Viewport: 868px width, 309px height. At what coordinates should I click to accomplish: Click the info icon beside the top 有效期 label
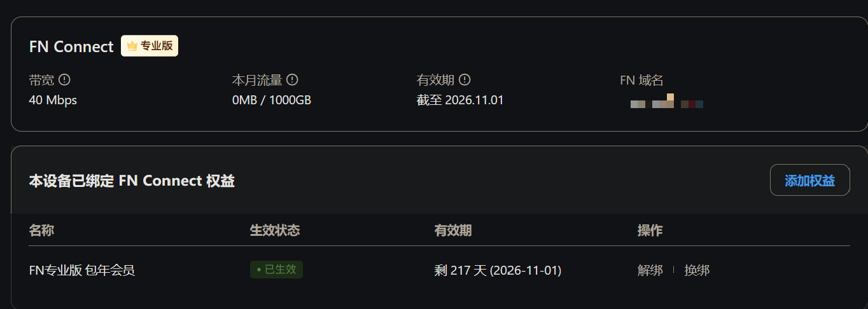(465, 80)
